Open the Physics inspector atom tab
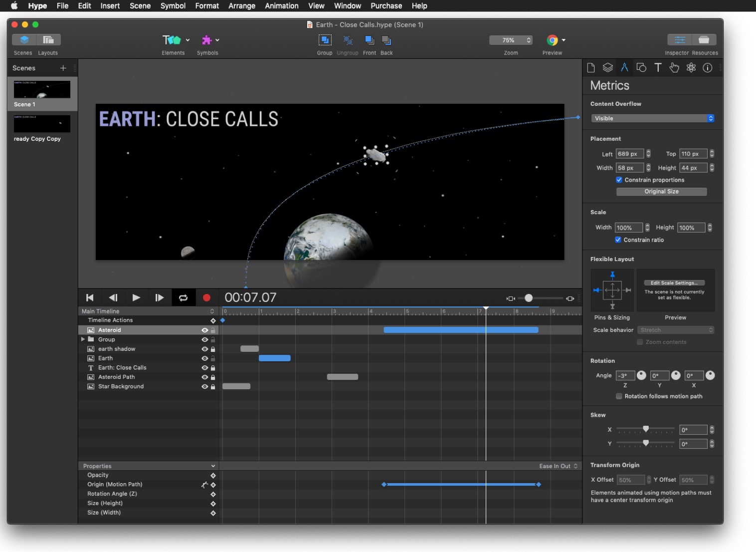Image resolution: width=756 pixels, height=552 pixels. coord(691,68)
